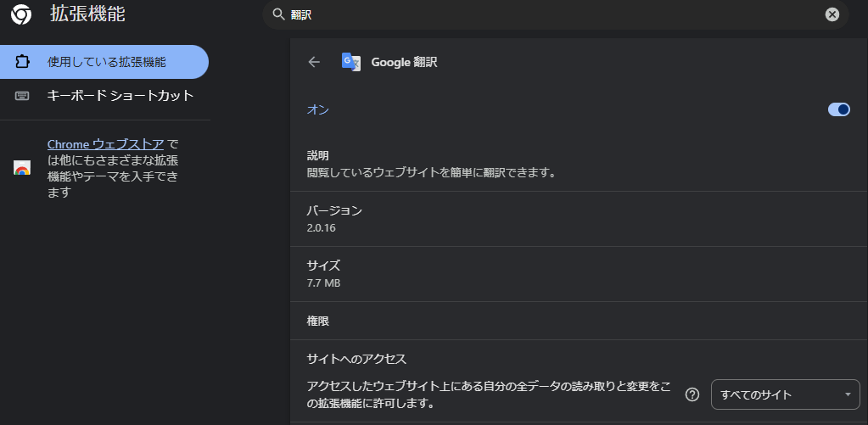
Task: Open the すべてのサイト site access dropdown
Action: (785, 394)
